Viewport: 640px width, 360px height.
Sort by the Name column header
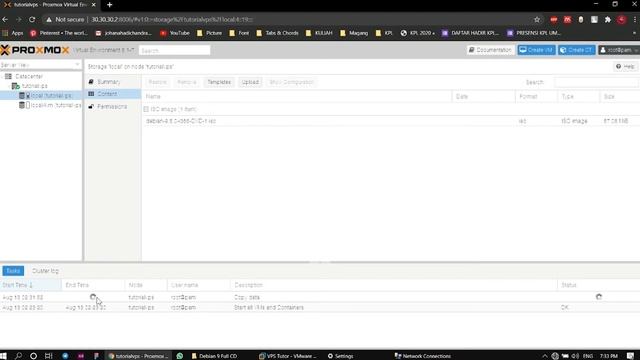coord(297,96)
